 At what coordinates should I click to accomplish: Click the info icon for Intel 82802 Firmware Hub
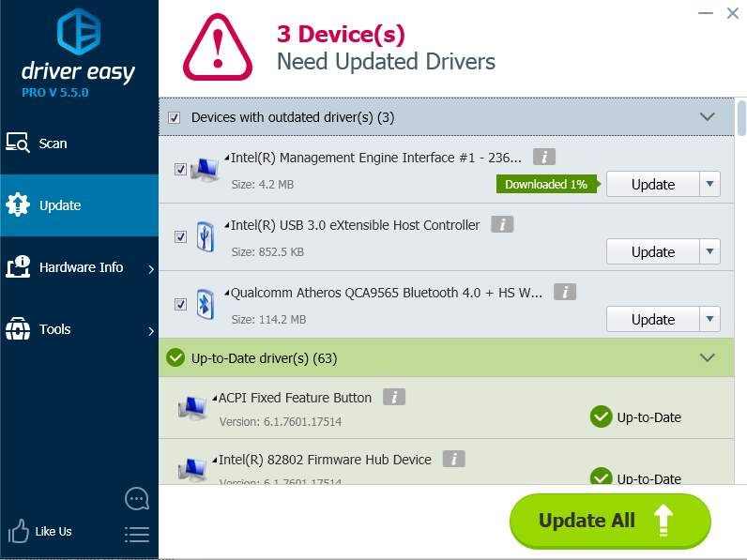[x=454, y=459]
